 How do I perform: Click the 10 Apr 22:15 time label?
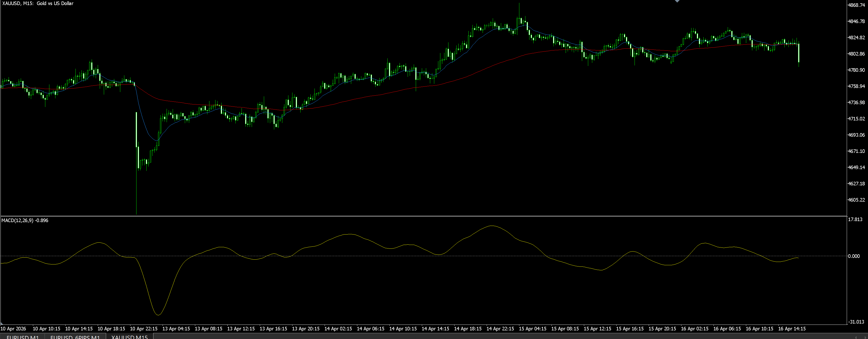click(144, 329)
